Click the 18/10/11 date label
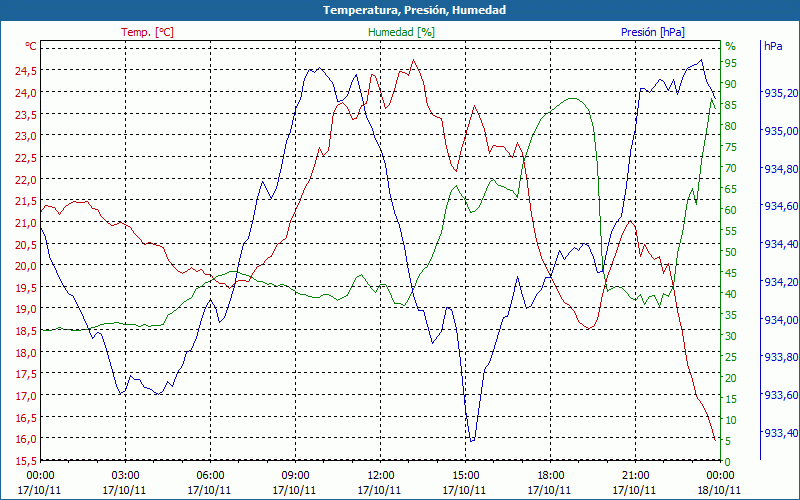 click(x=719, y=490)
